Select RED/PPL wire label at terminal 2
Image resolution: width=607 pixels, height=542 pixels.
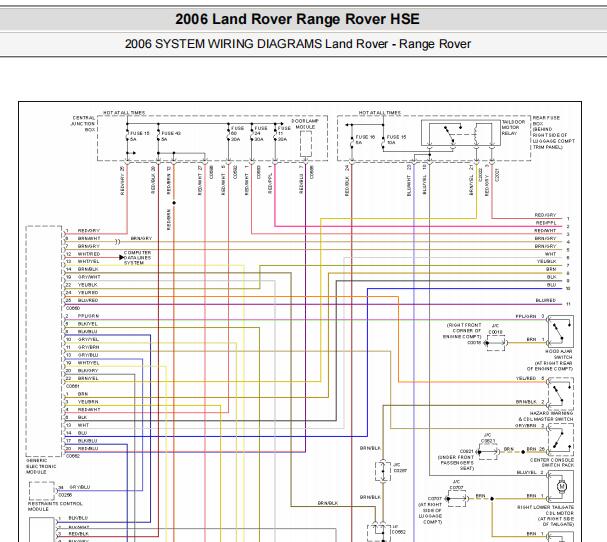coord(546,223)
